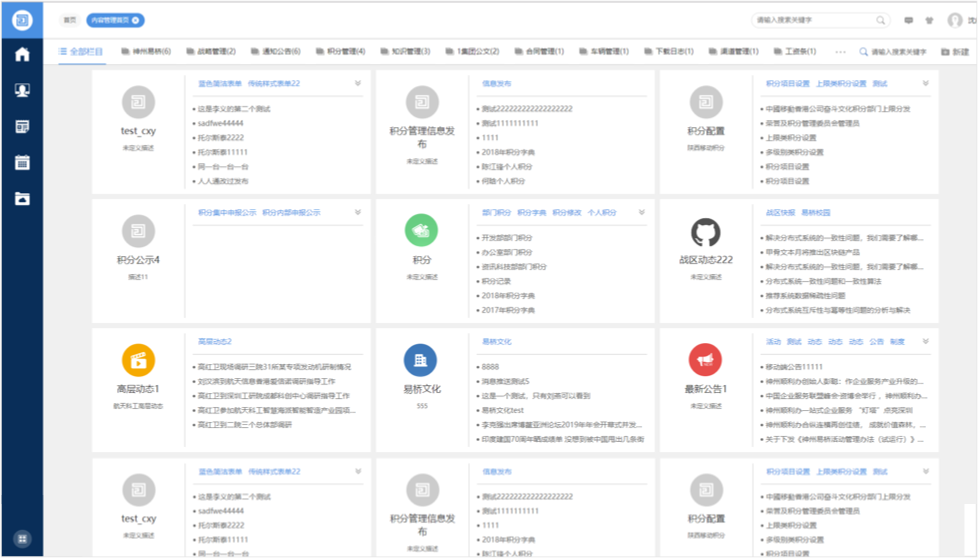
Task: Click the GitHub logo of 战区动态222
Action: tap(705, 232)
